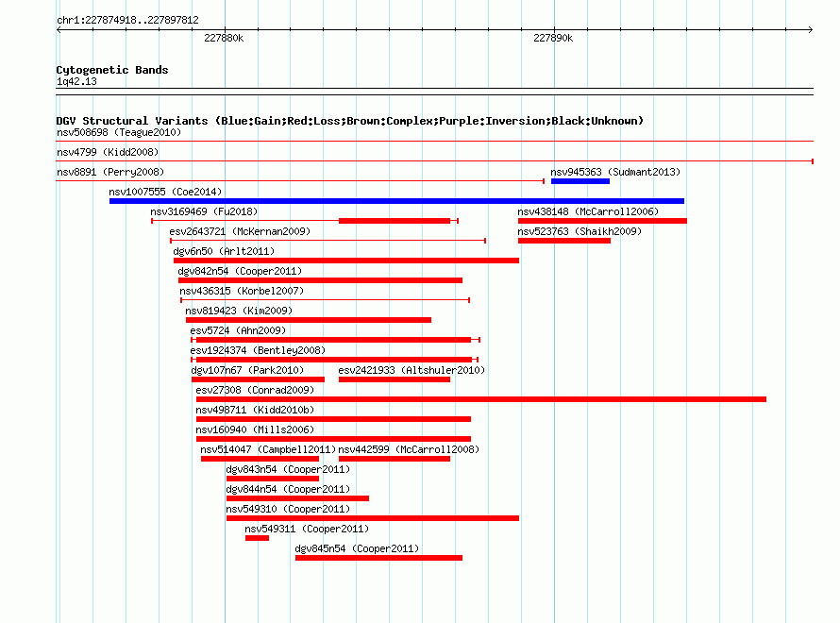The height and width of the screenshot is (623, 840).
Task: Select the nsv4799 (Kidd2008) variant label
Action: 108,152
